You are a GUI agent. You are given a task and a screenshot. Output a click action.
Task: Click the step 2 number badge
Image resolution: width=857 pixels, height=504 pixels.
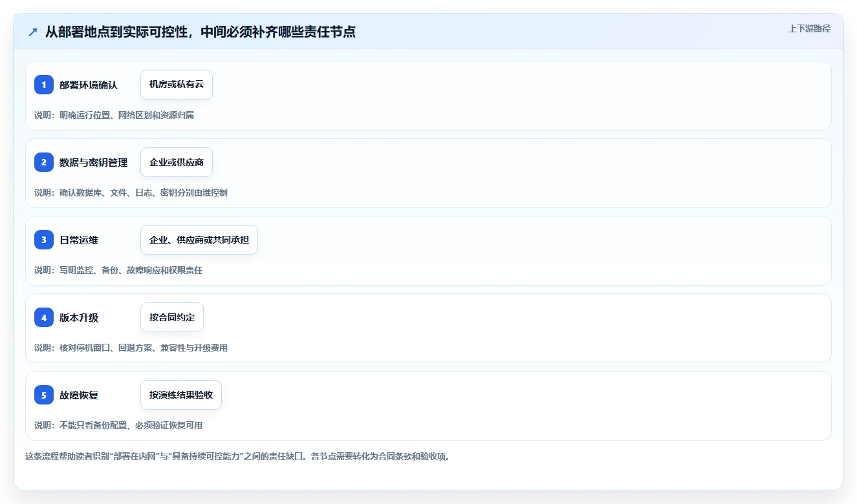click(44, 162)
